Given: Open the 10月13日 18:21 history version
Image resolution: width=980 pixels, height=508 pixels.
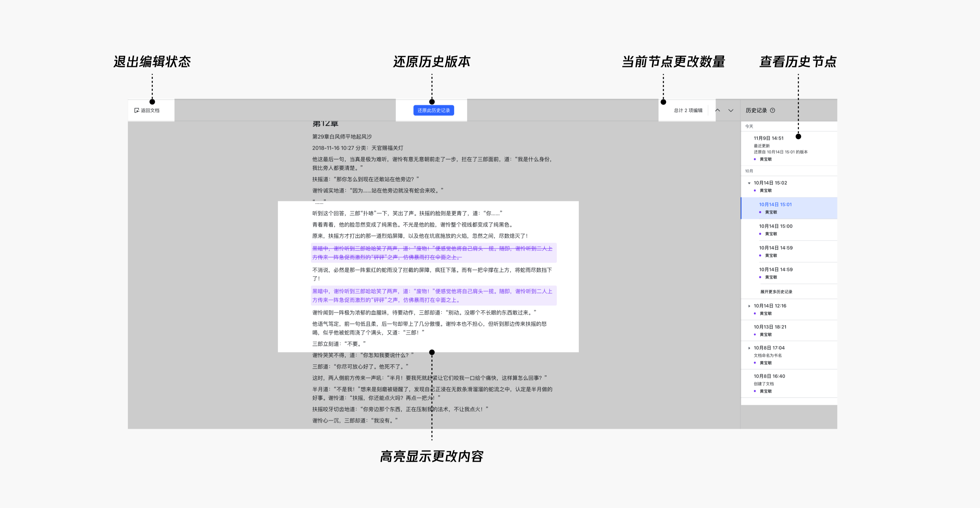Looking at the screenshot, I should pyautogui.click(x=770, y=327).
